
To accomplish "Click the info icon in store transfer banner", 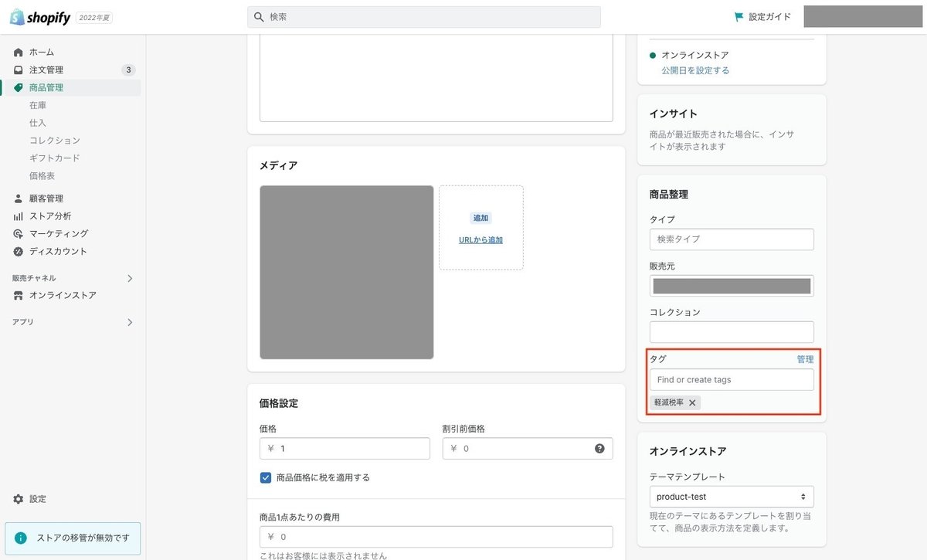I will tap(21, 538).
